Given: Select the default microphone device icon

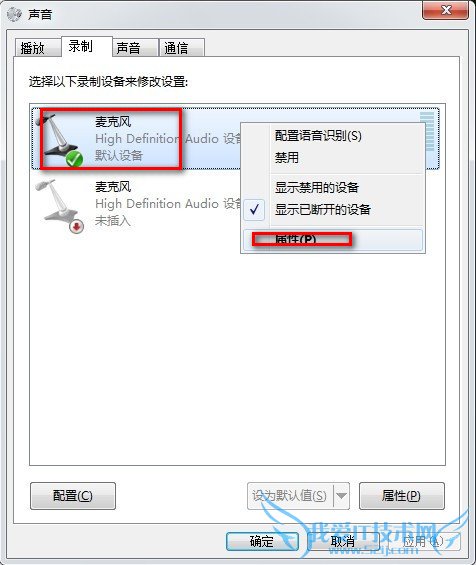Looking at the screenshot, I should point(59,140).
